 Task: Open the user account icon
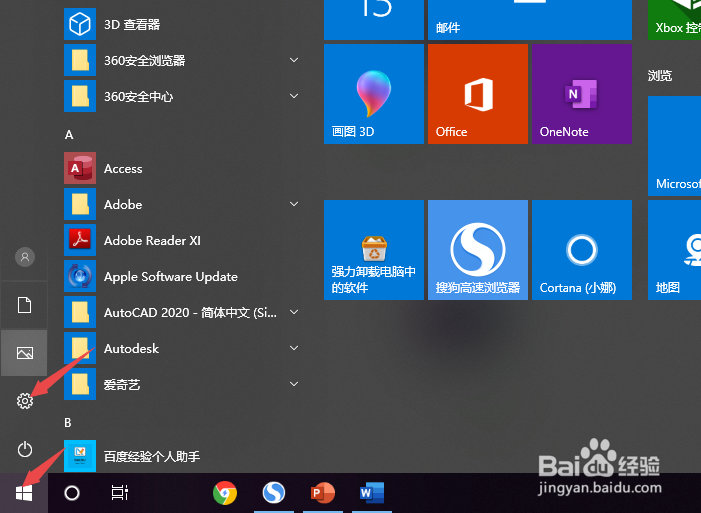(25, 257)
